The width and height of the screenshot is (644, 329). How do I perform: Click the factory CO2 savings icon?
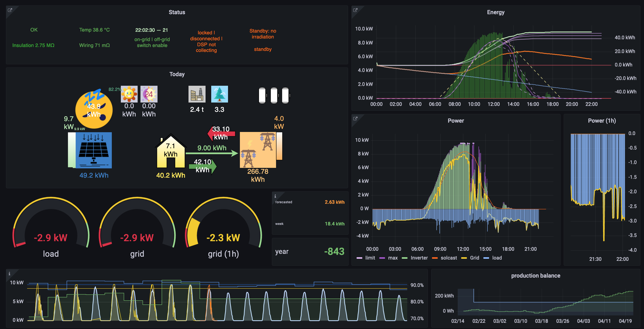[x=197, y=94]
